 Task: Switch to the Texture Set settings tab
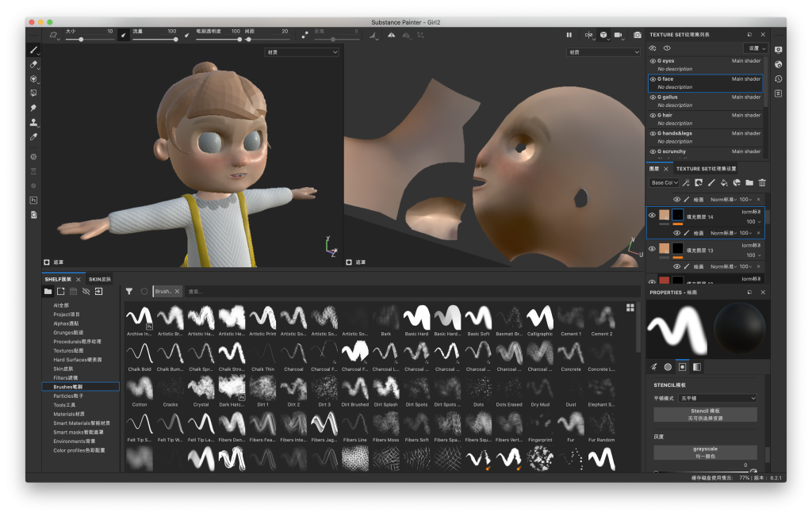click(x=706, y=169)
